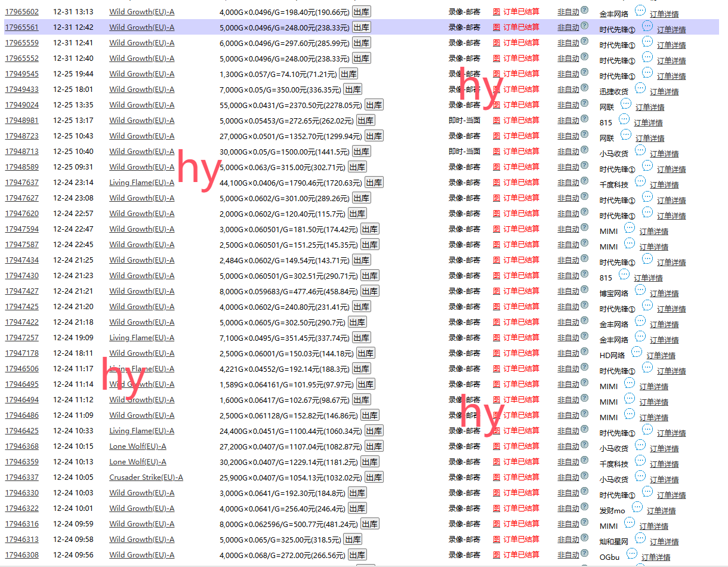Screen dimensions: 728x567
Task: Click chat bubble beside 博宝网络
Action: click(640, 290)
